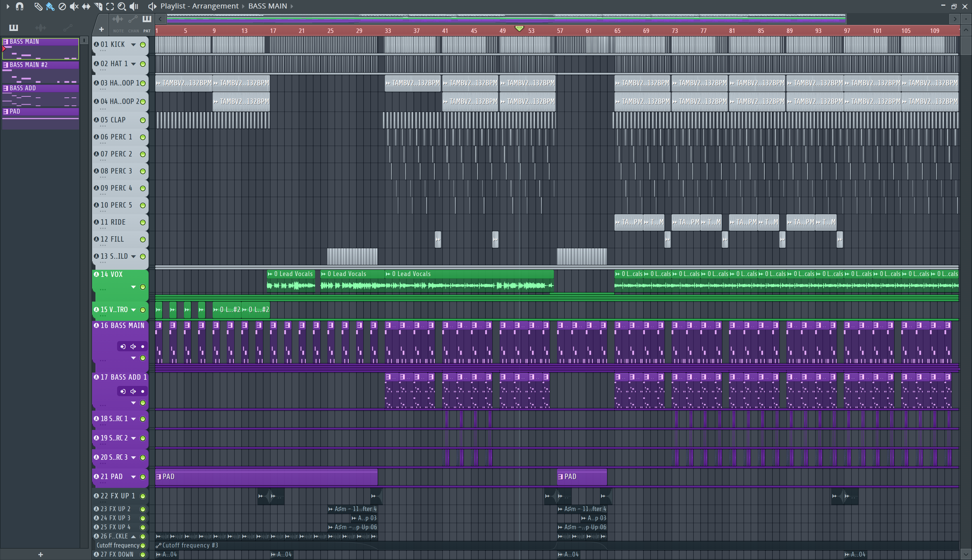Image resolution: width=972 pixels, height=560 pixels.
Task: Select the Draw pencil tool
Action: pyautogui.click(x=38, y=6)
